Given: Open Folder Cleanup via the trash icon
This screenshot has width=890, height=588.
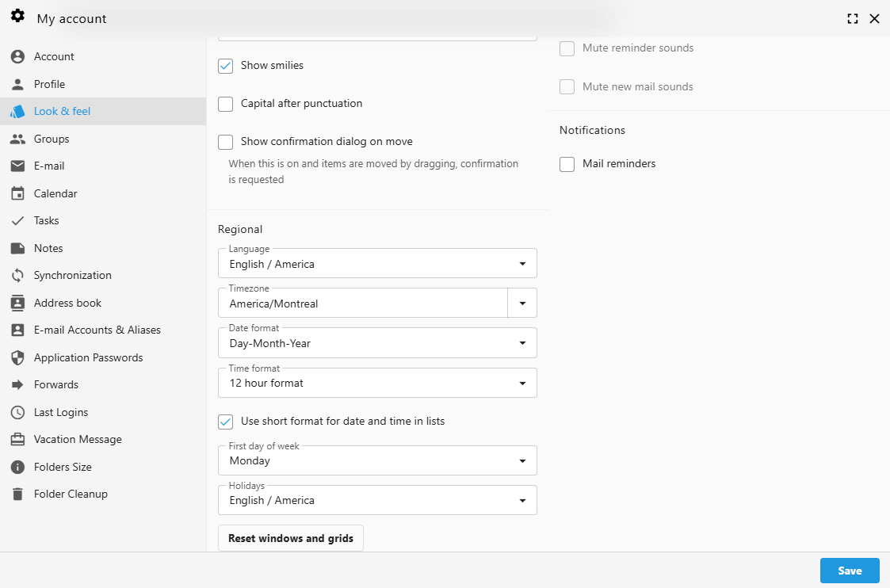Looking at the screenshot, I should tap(18, 494).
